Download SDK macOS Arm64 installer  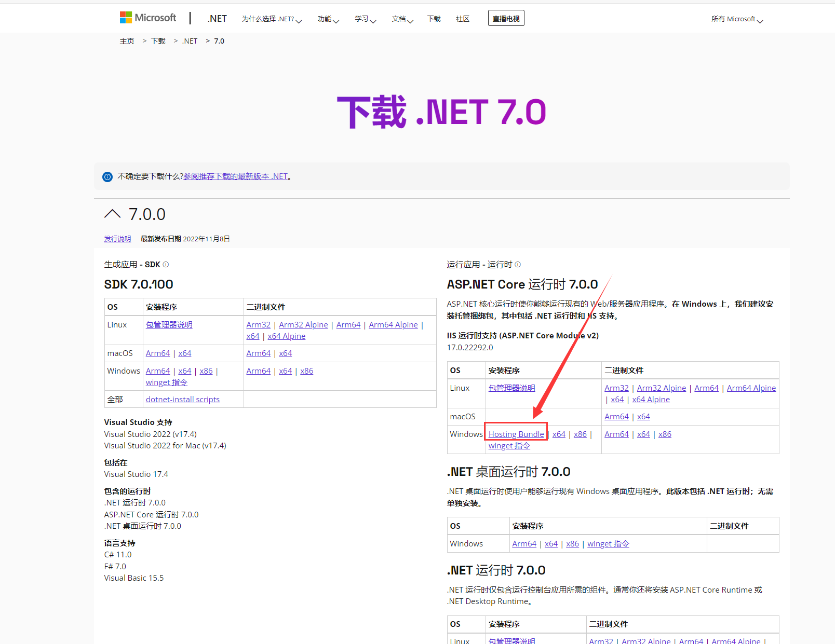158,353
